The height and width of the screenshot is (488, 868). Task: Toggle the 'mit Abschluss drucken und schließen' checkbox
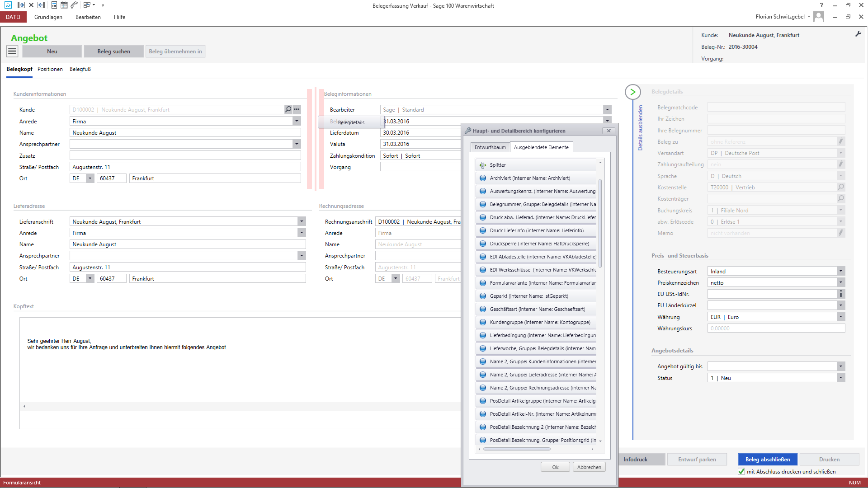tap(741, 471)
